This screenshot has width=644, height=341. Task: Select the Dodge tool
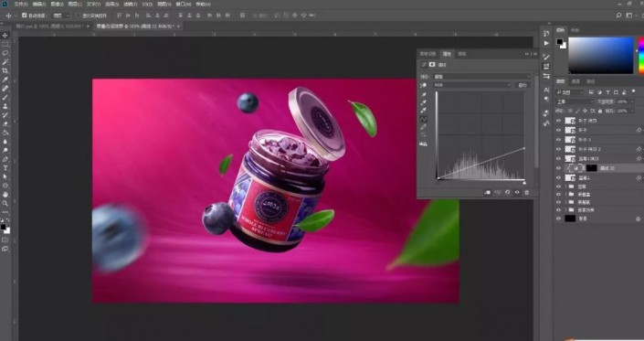tap(5, 150)
